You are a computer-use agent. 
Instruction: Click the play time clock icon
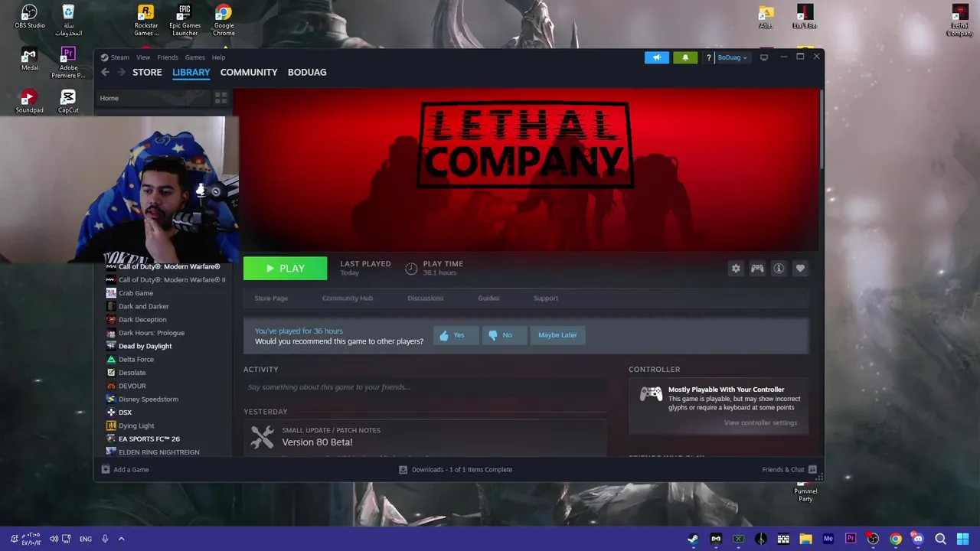point(411,268)
